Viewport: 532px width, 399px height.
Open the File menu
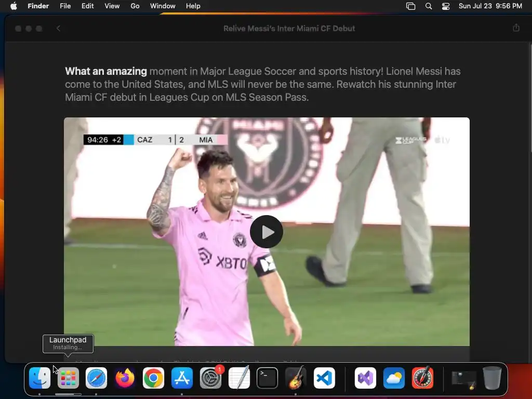coord(65,6)
